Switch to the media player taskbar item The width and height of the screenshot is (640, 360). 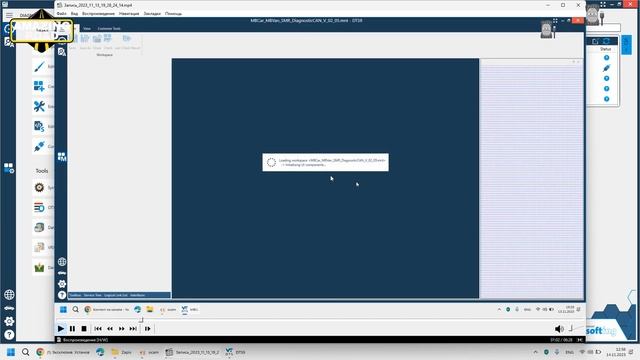(x=193, y=352)
